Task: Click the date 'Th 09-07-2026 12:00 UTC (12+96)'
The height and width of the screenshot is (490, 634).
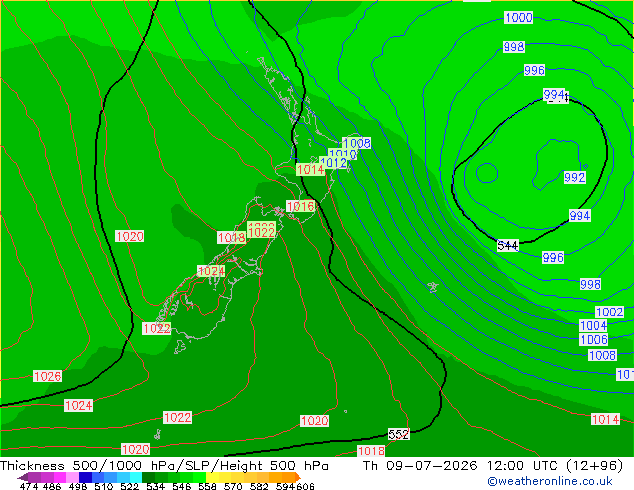Action: (x=493, y=466)
